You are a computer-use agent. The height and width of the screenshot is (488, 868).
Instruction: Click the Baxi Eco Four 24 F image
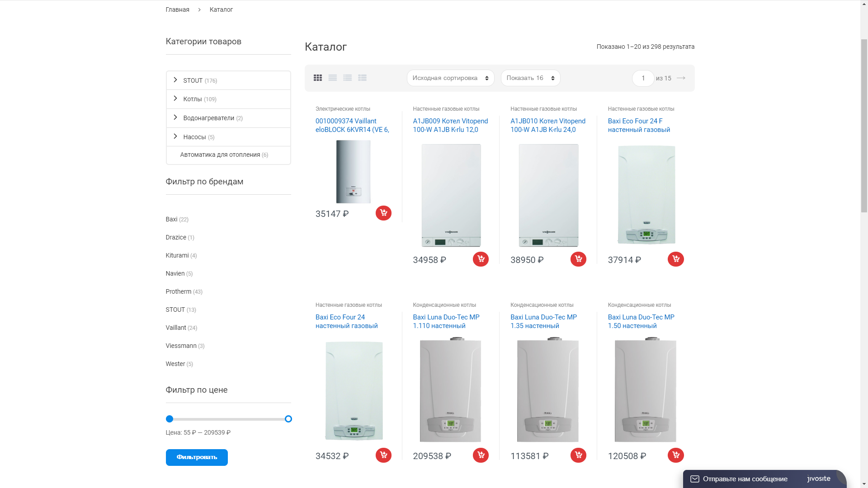tap(646, 195)
